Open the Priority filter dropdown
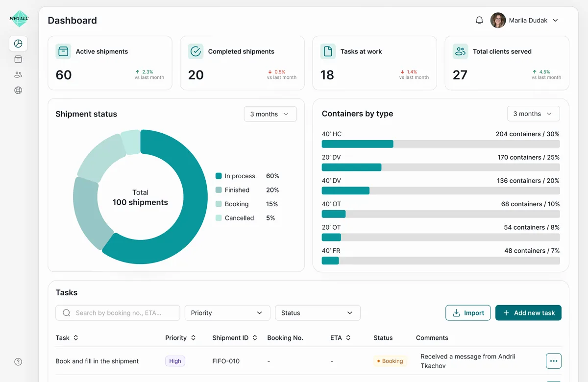588x382 pixels. point(227,313)
